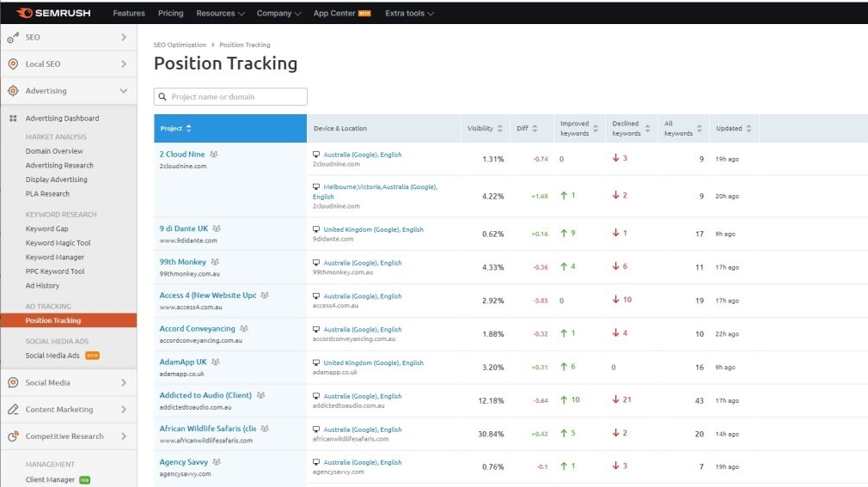Open the 99th Monkey project

tap(183, 262)
